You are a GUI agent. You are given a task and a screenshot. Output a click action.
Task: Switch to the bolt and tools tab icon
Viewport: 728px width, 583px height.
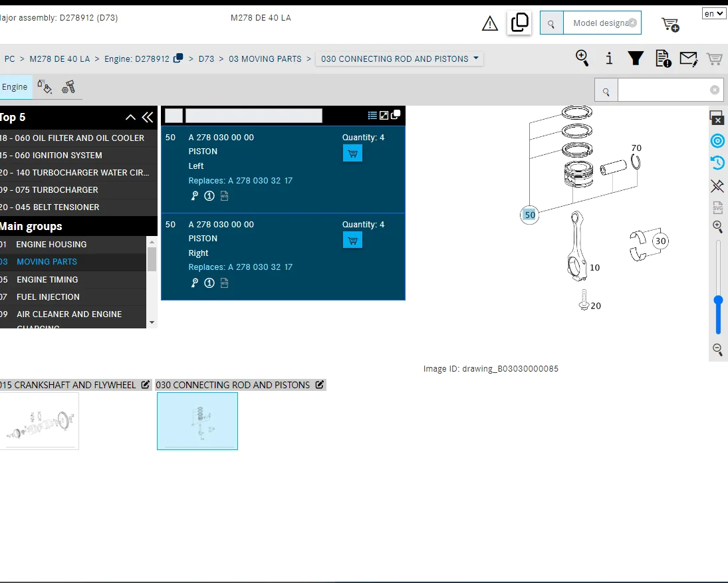click(68, 87)
